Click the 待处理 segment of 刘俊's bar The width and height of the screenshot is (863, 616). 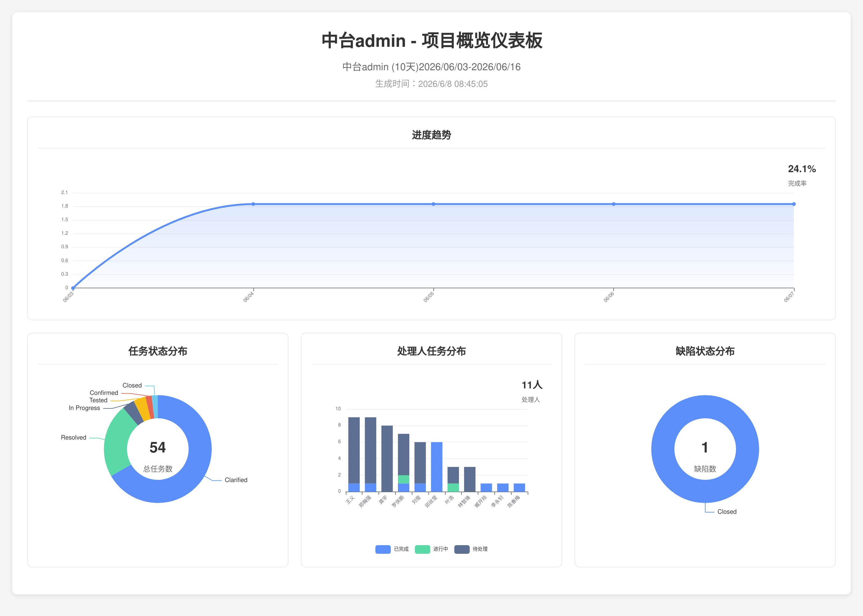click(420, 463)
